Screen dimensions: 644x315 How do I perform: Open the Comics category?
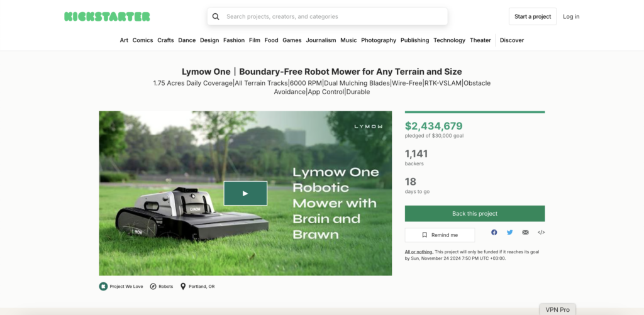[x=143, y=40]
